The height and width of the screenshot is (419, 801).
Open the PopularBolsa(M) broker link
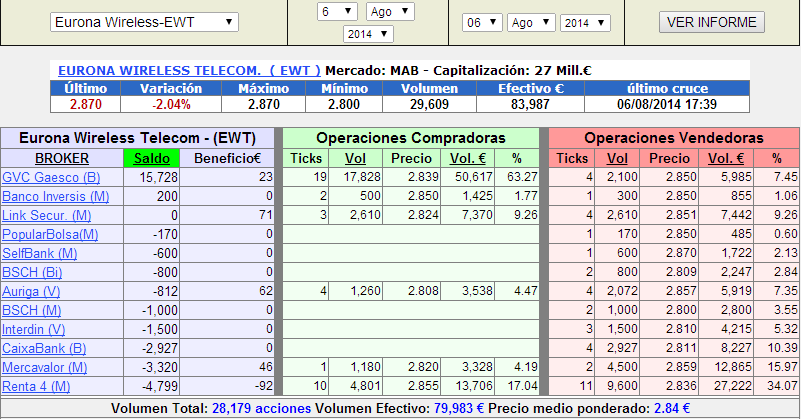[50, 234]
